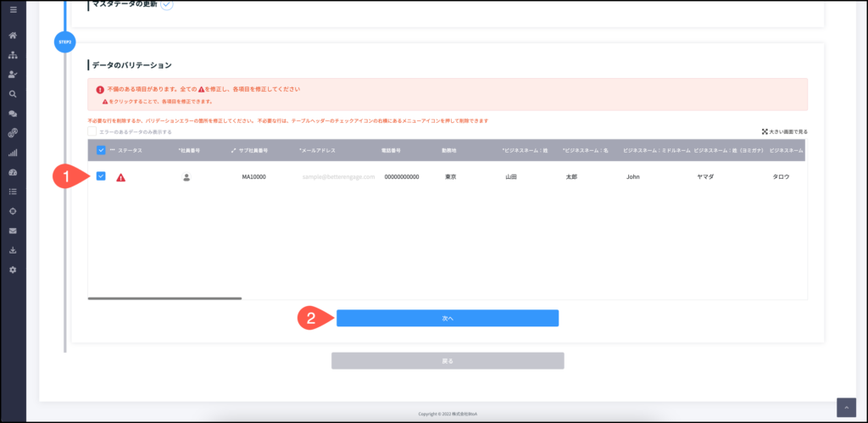
Task: Click the red warning triangle in the MA10000 row
Action: coord(120,178)
